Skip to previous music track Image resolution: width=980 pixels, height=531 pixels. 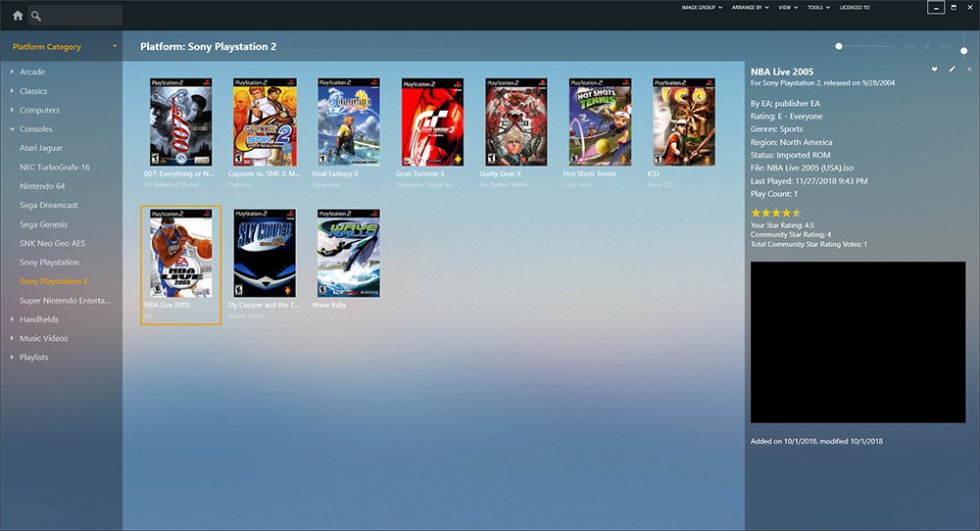click(x=910, y=46)
